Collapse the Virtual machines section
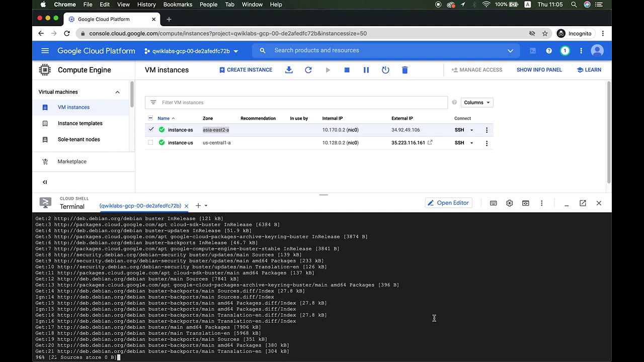The height and width of the screenshot is (362, 644). click(117, 92)
